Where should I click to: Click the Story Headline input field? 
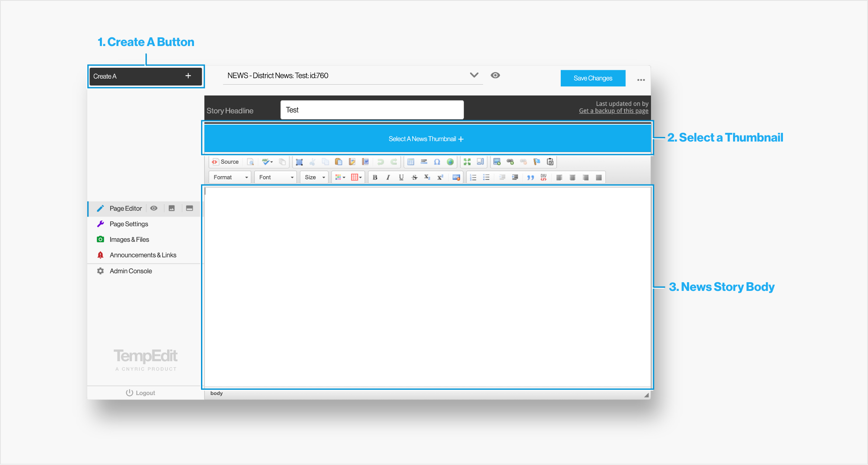click(372, 110)
